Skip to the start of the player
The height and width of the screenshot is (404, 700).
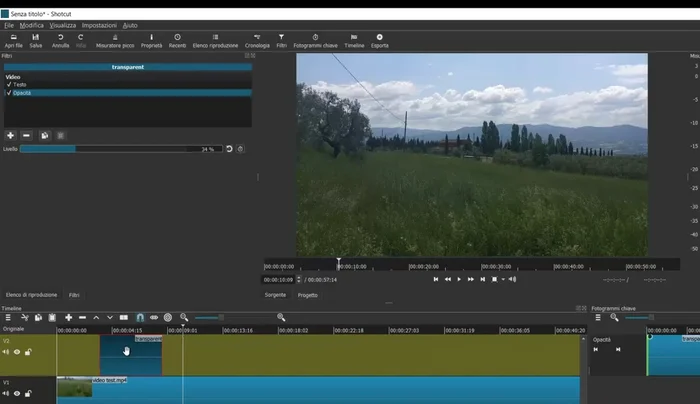(436, 279)
